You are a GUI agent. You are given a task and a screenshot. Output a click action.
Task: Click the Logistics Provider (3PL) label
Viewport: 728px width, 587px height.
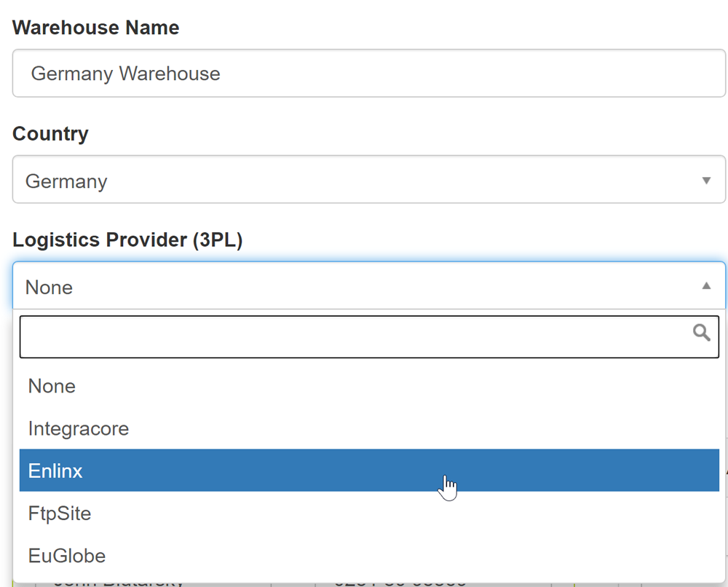(x=127, y=240)
